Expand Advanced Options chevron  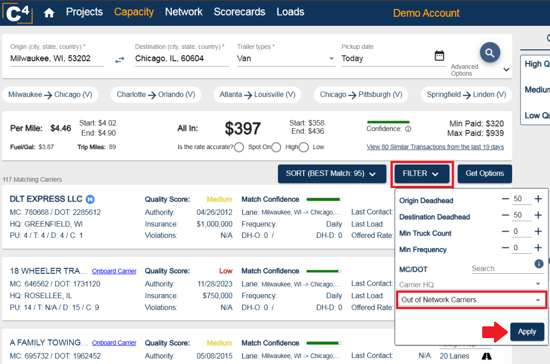pos(506,69)
